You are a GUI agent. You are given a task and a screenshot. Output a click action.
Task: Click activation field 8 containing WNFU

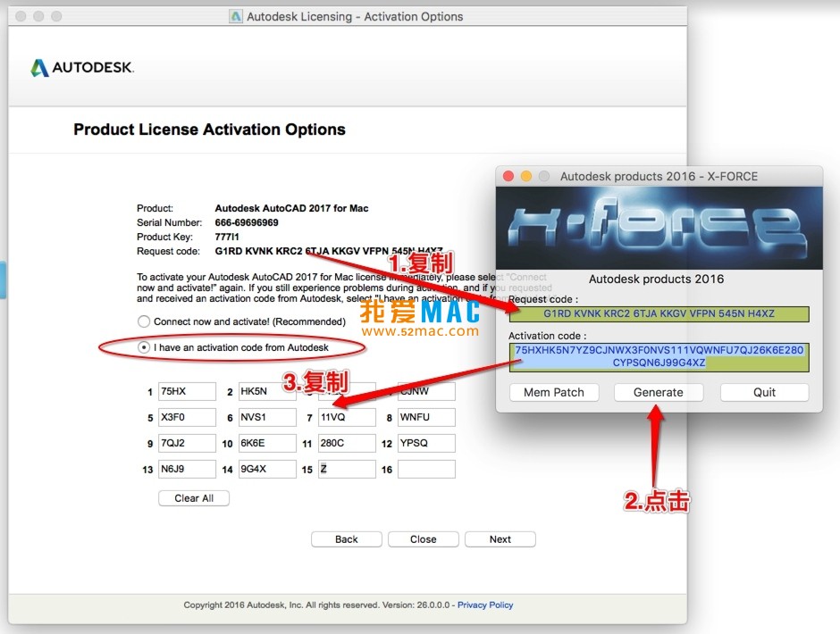tap(426, 417)
